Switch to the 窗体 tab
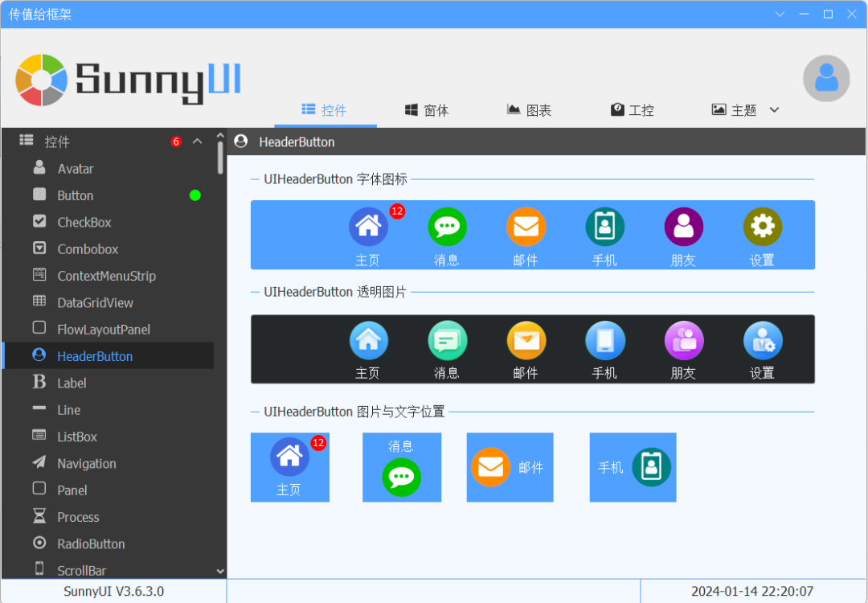Screen dimensions: 868x603 tap(427, 110)
